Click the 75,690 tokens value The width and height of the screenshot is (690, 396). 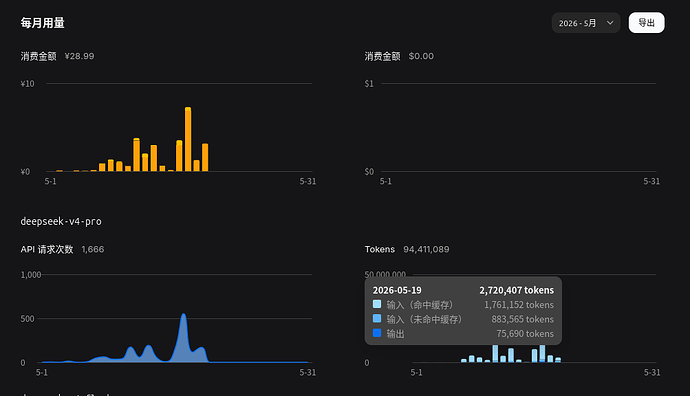[x=525, y=334]
